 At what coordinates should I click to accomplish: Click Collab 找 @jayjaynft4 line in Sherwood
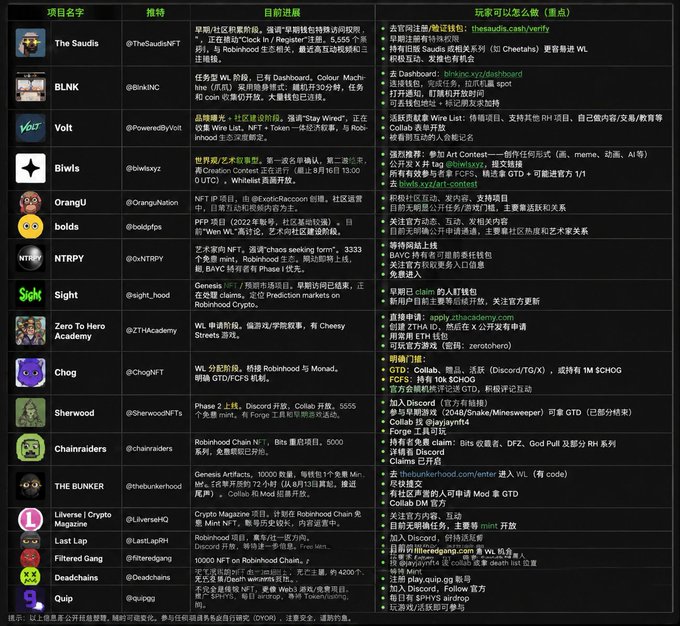(429, 422)
